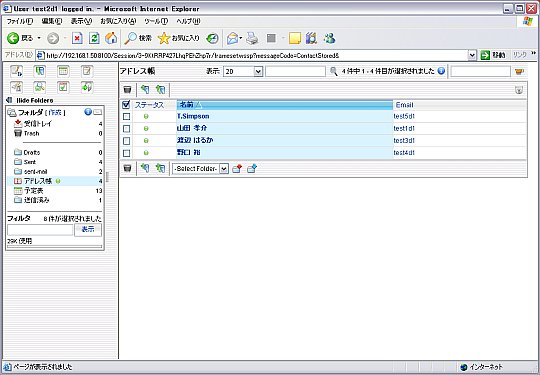Viewport: 540px width, 375px height.
Task: Click the IE 移動 Go button
Action: click(493, 55)
